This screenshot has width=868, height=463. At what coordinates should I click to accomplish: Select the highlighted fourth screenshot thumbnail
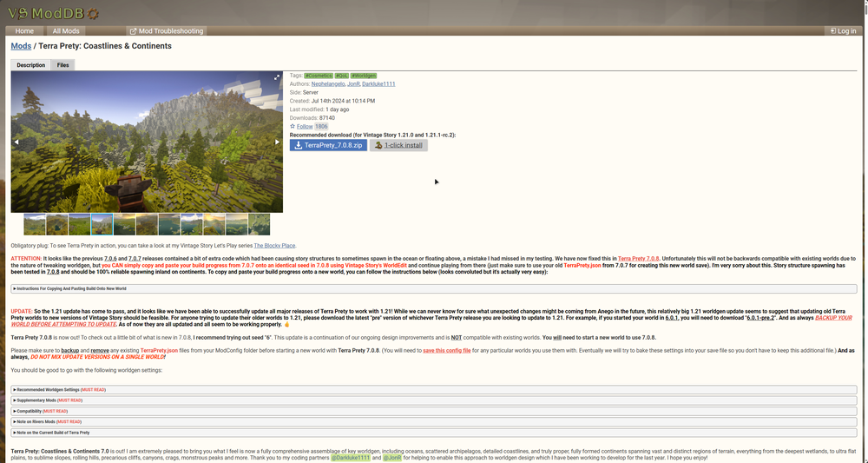(x=102, y=224)
